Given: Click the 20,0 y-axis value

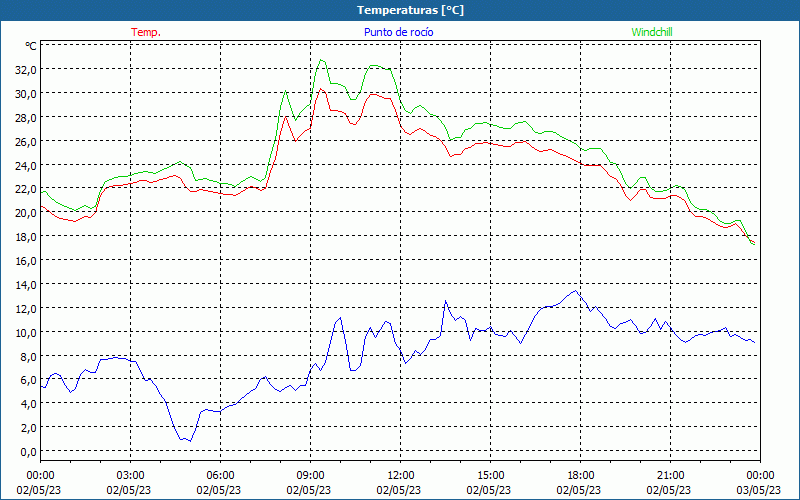Looking at the screenshot, I should pos(26,213).
